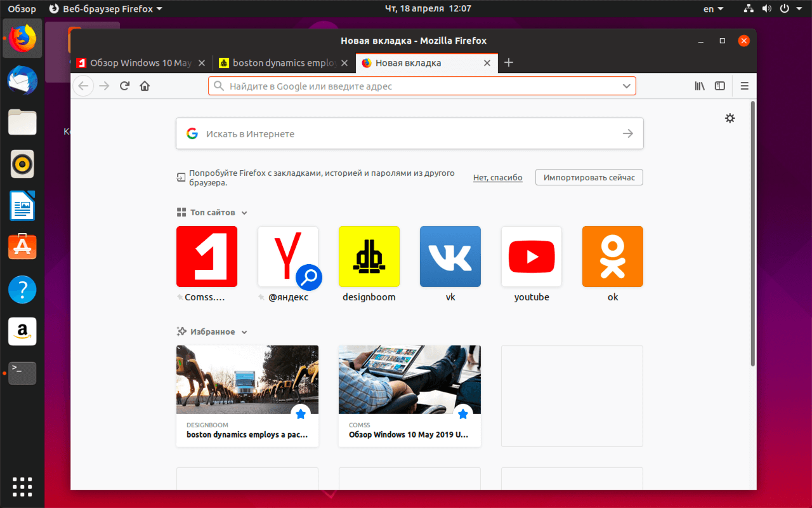Go back with the browser back arrow
The height and width of the screenshot is (508, 812).
point(84,86)
